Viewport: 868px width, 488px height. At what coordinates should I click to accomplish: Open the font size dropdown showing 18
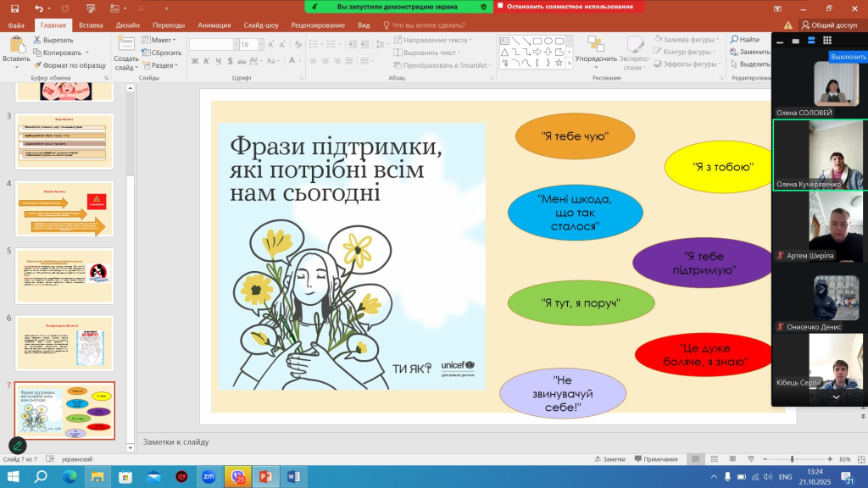pos(261,44)
